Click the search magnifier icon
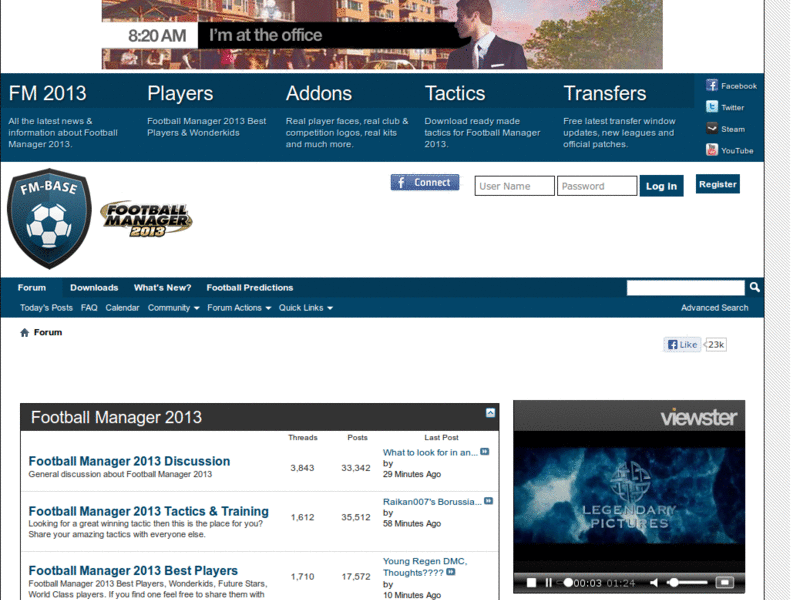This screenshot has width=800, height=600. click(x=755, y=287)
